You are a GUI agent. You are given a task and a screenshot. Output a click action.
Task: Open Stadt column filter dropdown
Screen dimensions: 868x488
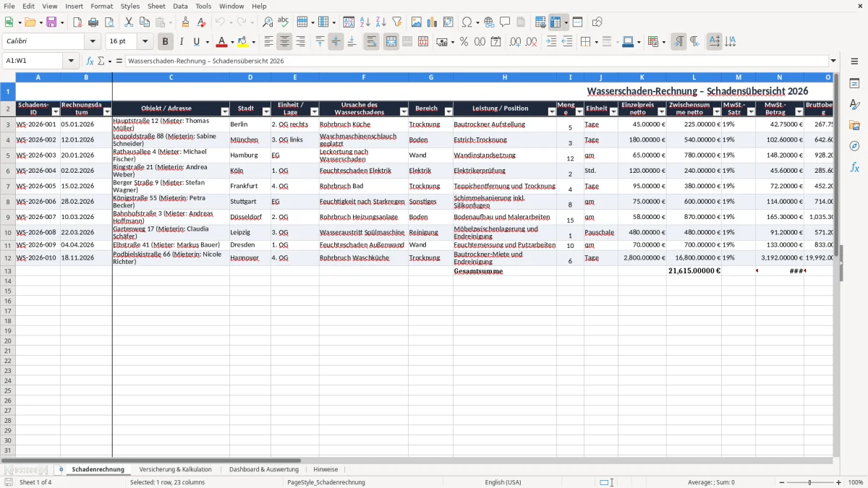[266, 112]
